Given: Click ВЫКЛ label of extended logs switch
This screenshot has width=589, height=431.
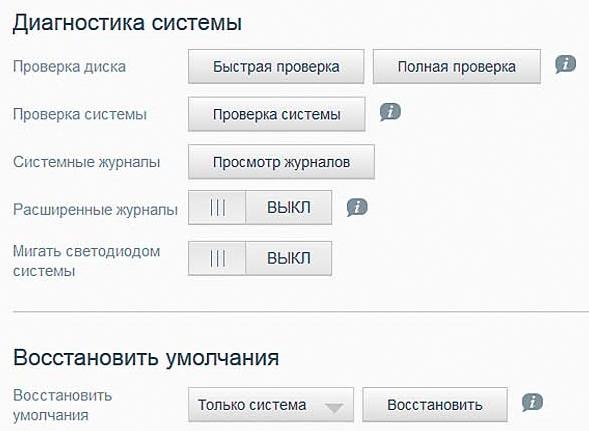Looking at the screenshot, I should tap(288, 207).
